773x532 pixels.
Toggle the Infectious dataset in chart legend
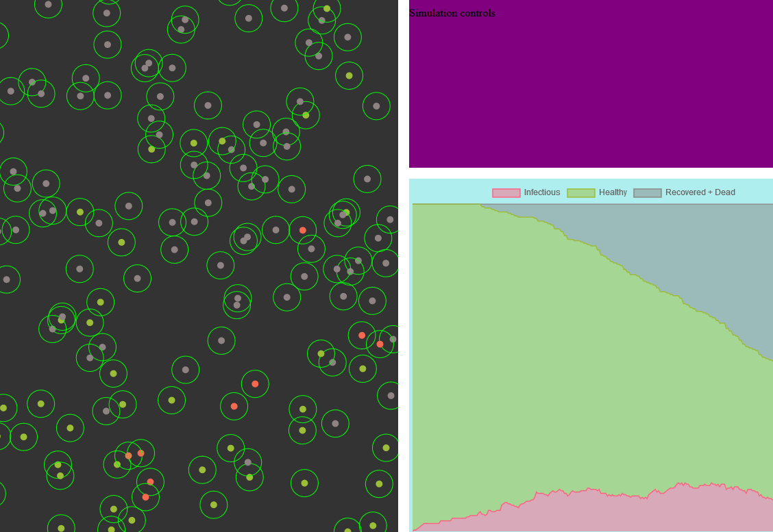pyautogui.click(x=526, y=192)
